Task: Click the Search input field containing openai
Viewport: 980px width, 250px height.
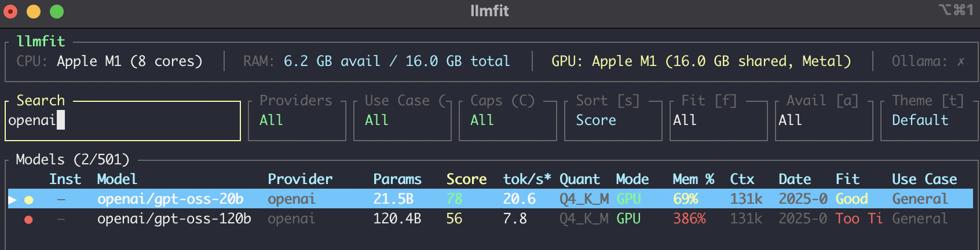Action: [122, 120]
